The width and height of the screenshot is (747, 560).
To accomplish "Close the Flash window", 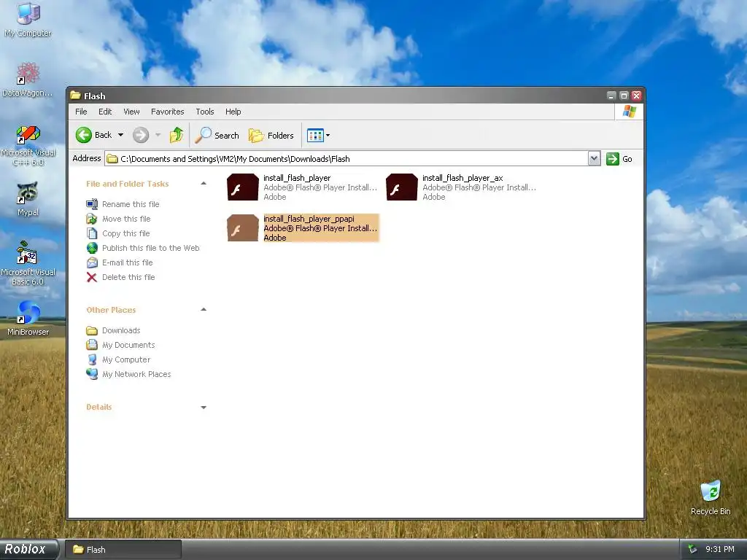I will pos(636,96).
